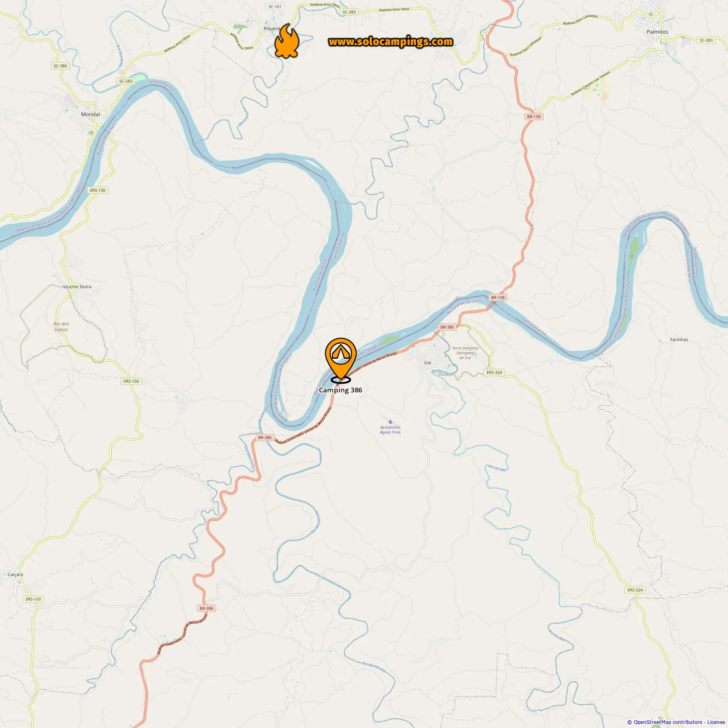Open the License link
This screenshot has width=728, height=728.
[x=716, y=722]
